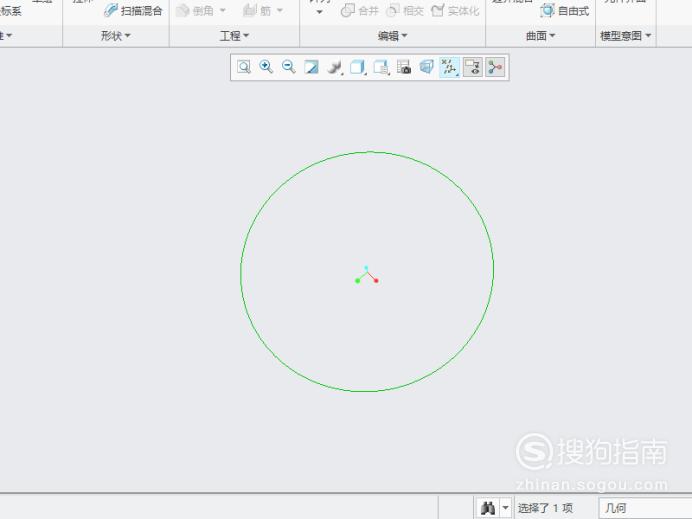692x519 pixels.
Task: Click the 自由式 freestyle button
Action: (564, 11)
